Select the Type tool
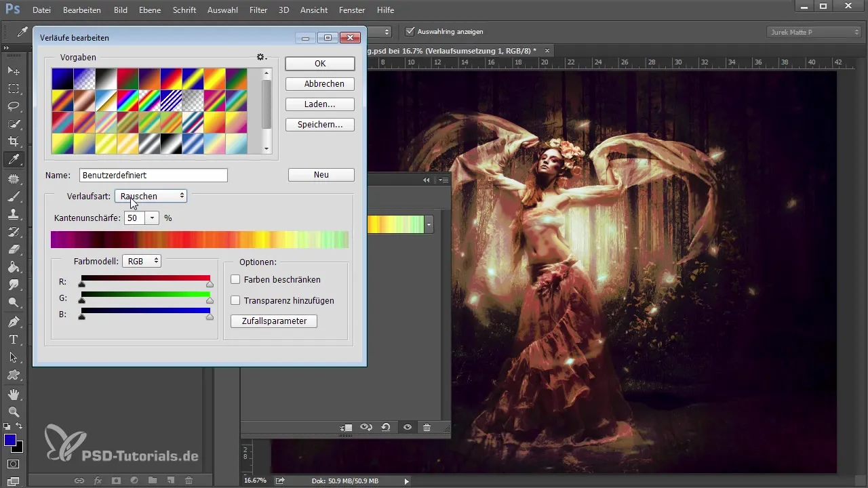This screenshot has width=868, height=488. pos(14,340)
